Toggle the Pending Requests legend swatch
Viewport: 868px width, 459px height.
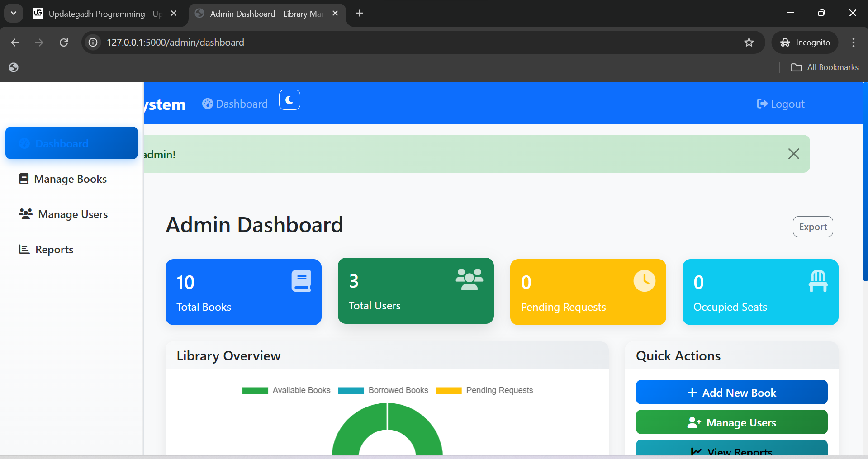point(449,390)
